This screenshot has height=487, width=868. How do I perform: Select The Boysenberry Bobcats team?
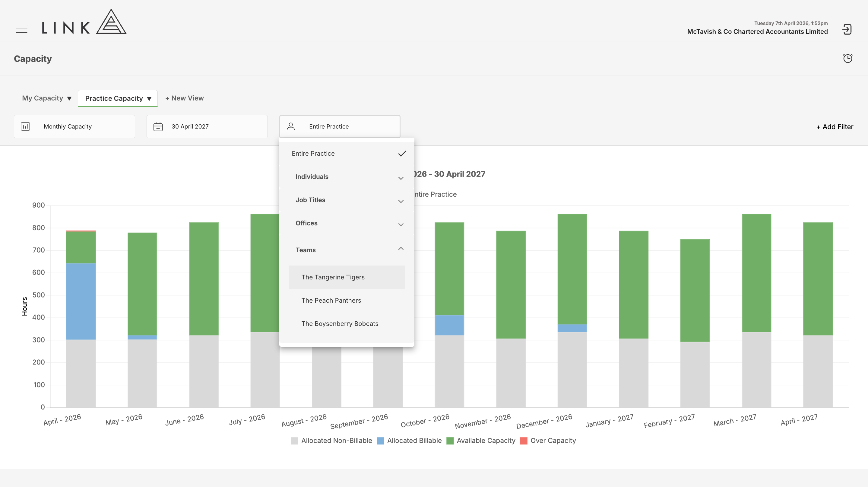[347, 323]
